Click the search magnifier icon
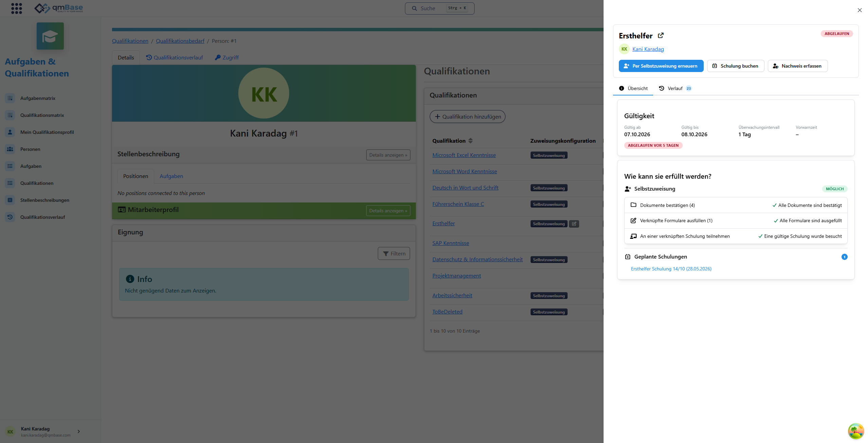This screenshot has width=868, height=443. [414, 8]
